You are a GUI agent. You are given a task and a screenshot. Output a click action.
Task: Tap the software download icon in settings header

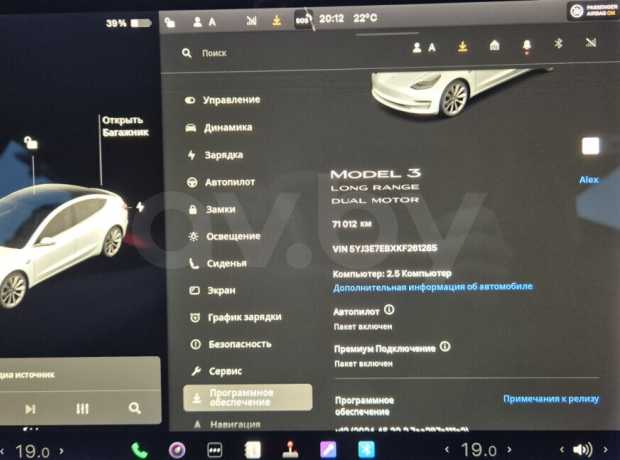point(462,47)
